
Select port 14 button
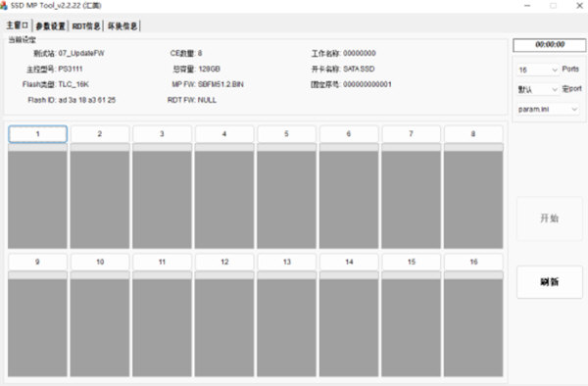(x=349, y=262)
